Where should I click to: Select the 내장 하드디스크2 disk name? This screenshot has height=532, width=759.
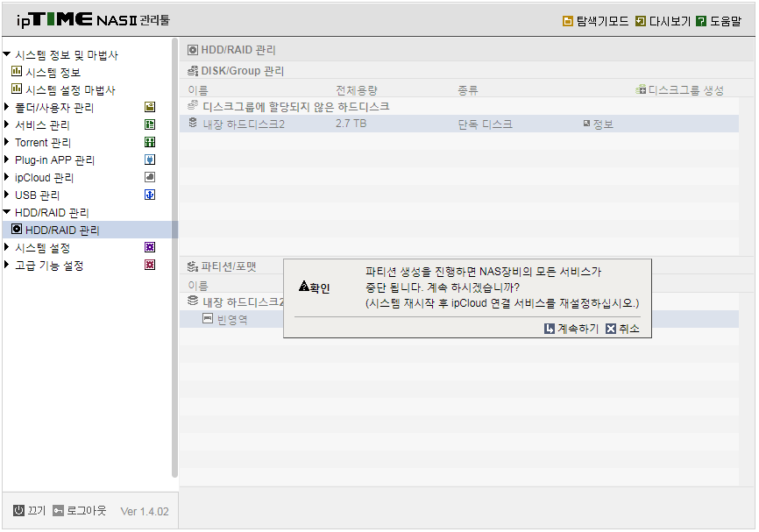[244, 124]
